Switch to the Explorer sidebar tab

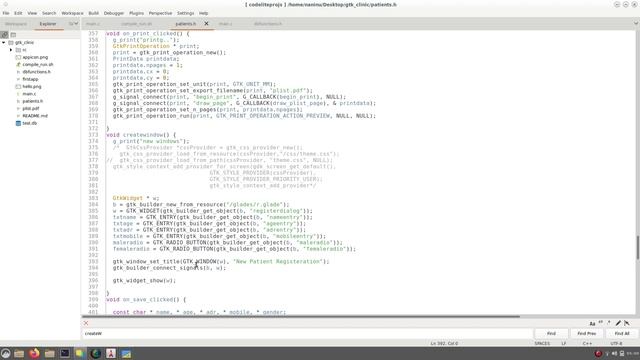click(48, 24)
